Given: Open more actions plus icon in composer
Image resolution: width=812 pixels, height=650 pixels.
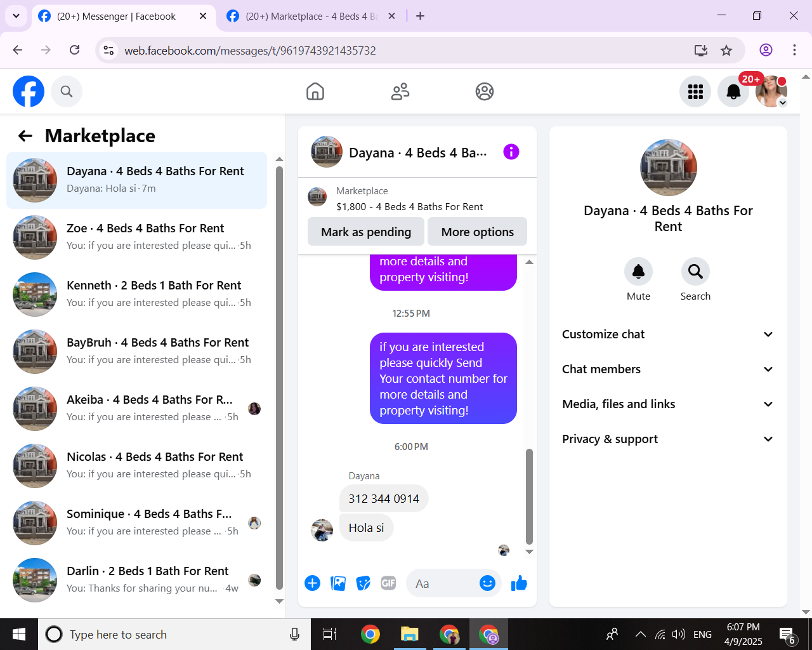Looking at the screenshot, I should coord(313,583).
